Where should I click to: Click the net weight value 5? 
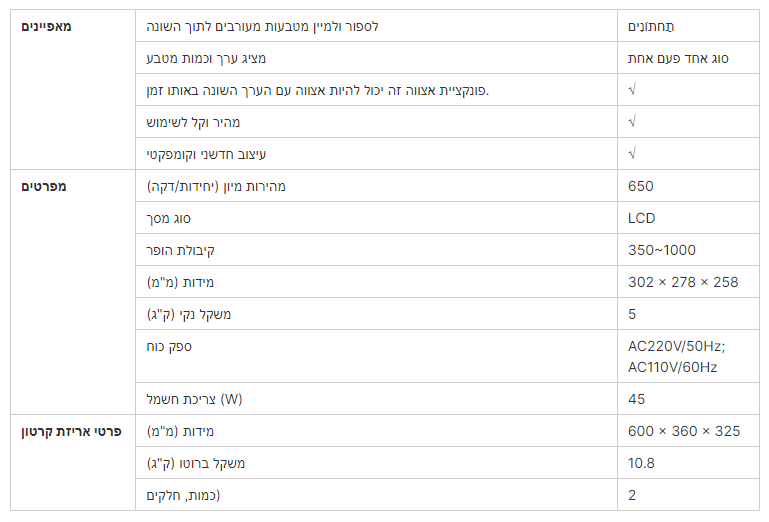(632, 314)
